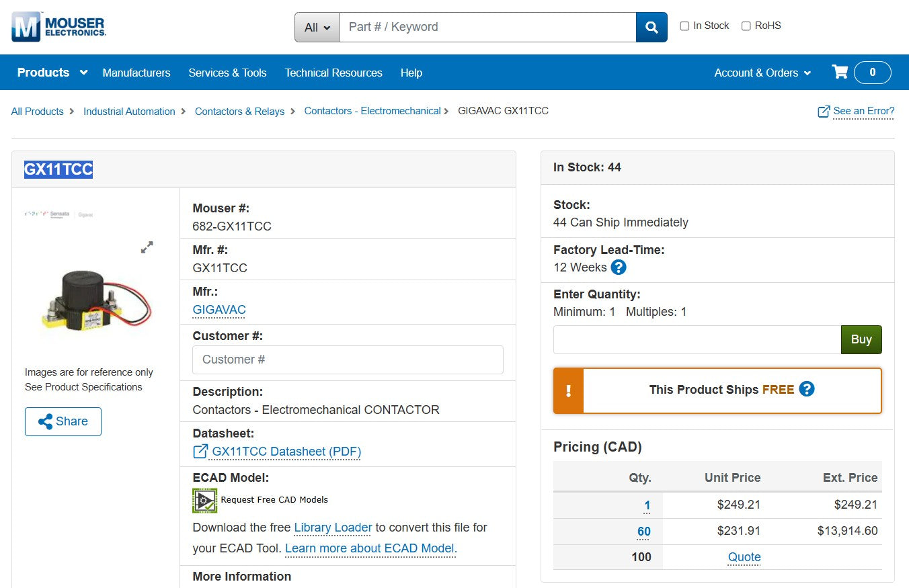The height and width of the screenshot is (588, 909).
Task: Enable the In Stock filter checkbox
Action: click(684, 26)
